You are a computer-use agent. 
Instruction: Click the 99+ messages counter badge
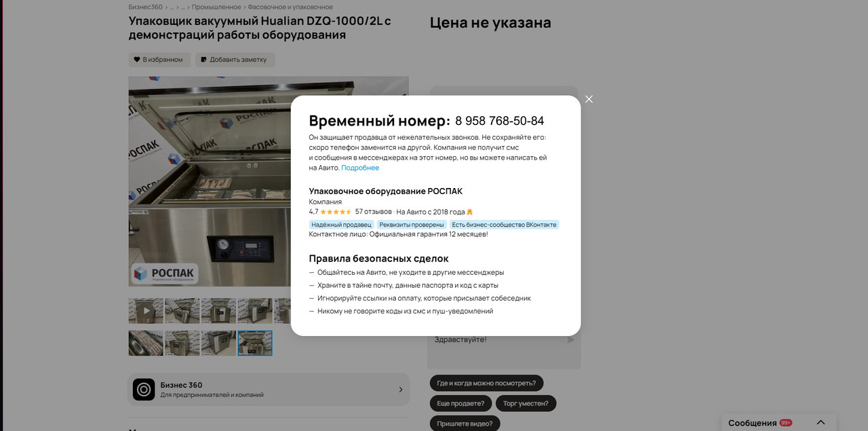tap(786, 422)
